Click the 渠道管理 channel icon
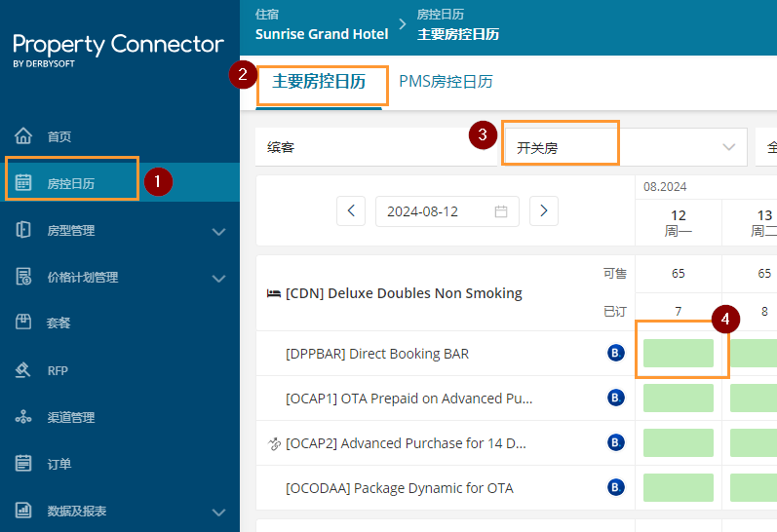This screenshot has height=532, width=777. coord(23,417)
